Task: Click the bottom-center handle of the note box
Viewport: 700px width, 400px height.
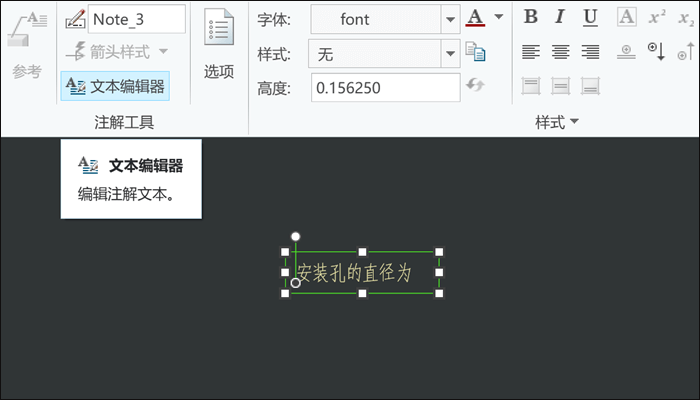Action: [362, 293]
